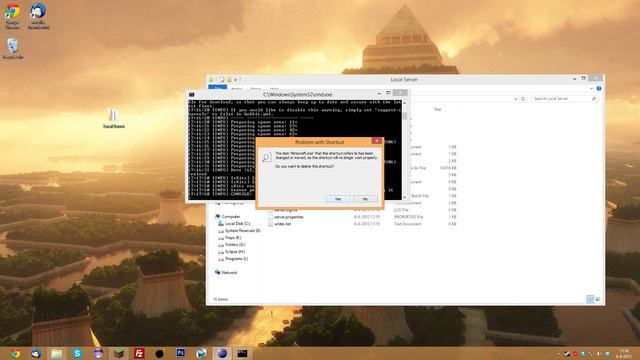640x360 pixels.
Task: Click the search magnifier in the Explorer search box
Action: click(593, 99)
